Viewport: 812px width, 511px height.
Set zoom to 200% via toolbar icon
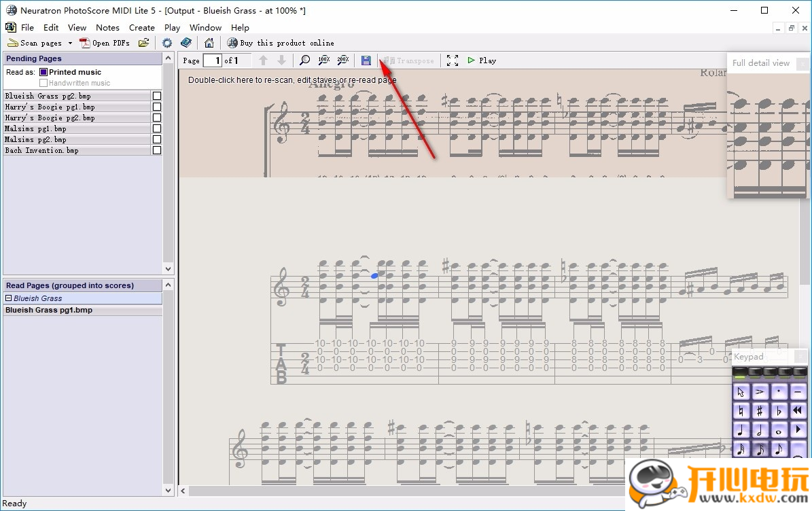(343, 60)
